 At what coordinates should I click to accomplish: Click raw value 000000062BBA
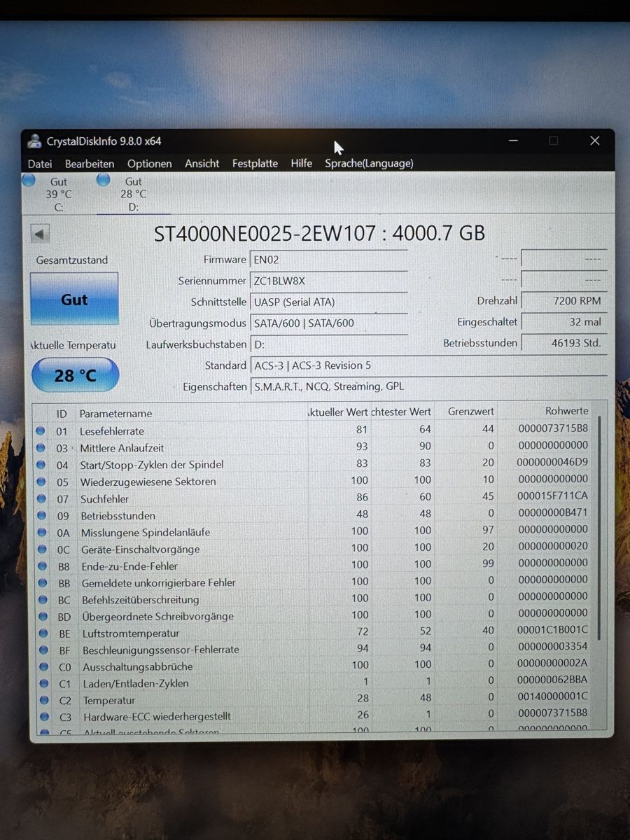point(553,680)
